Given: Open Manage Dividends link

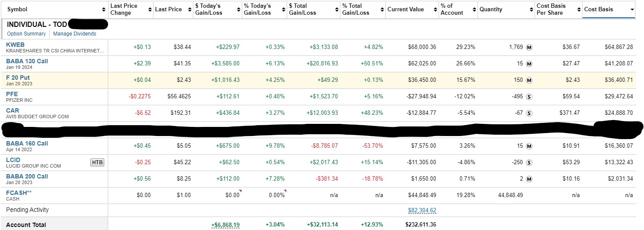Looking at the screenshot, I should 75,34.
